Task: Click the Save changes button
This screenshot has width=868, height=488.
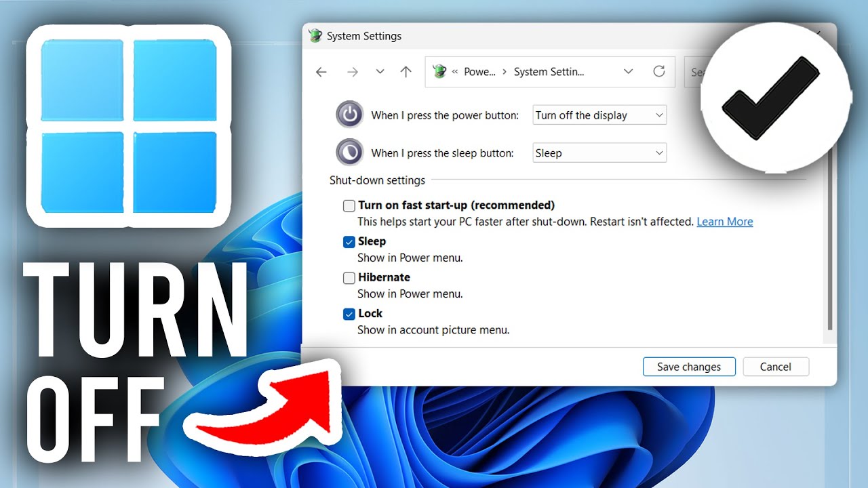Action: [689, 367]
